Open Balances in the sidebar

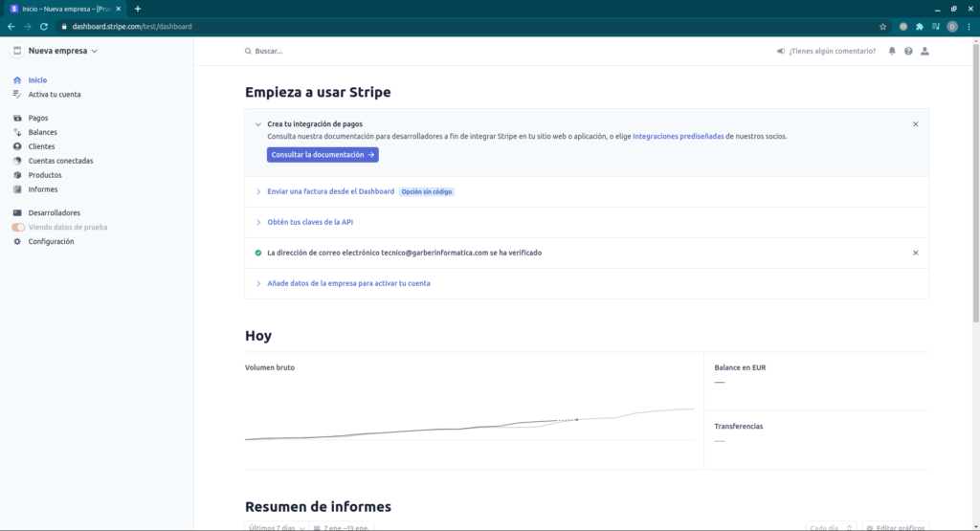[x=42, y=132]
